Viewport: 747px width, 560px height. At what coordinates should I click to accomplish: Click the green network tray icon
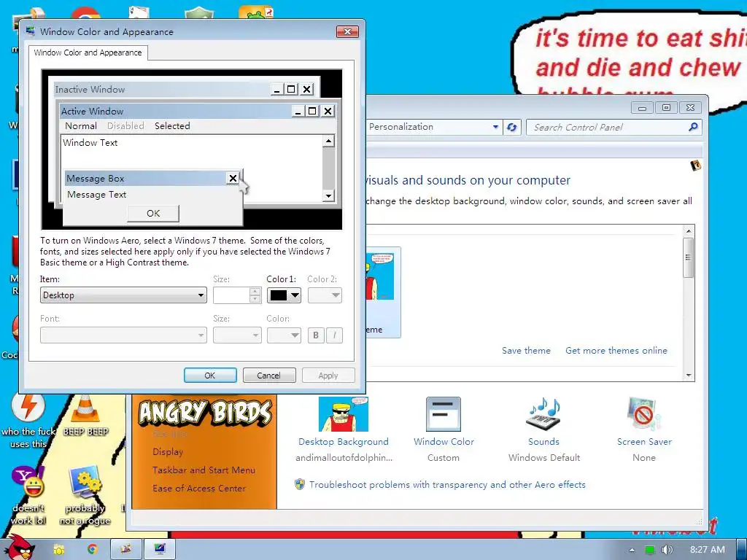(x=650, y=550)
